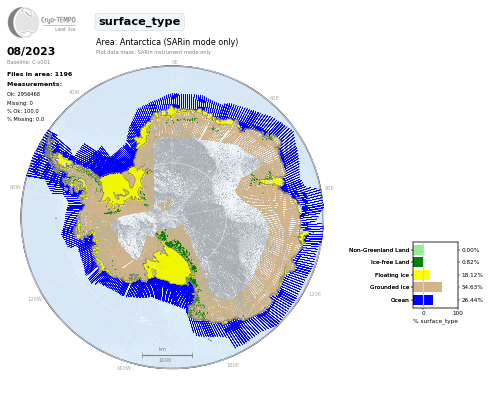Click the 08/2023 date heading
Viewport: 492px width, 410px height.
(31, 51)
